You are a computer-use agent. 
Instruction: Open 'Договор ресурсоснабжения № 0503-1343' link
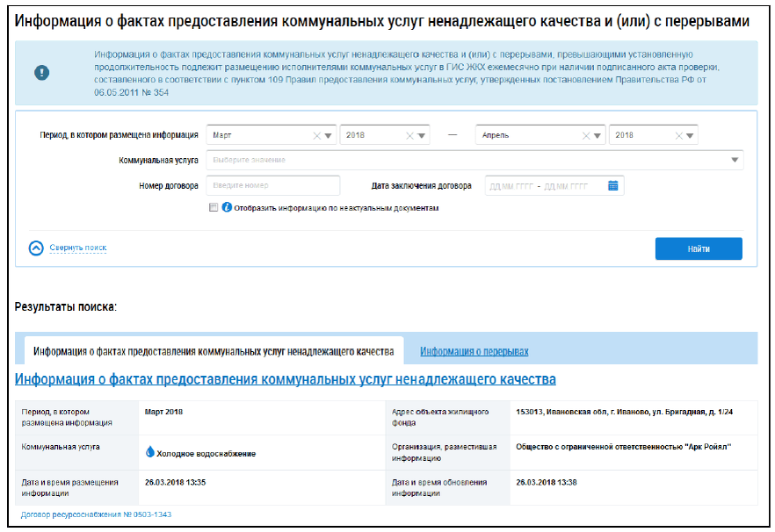coord(96,514)
